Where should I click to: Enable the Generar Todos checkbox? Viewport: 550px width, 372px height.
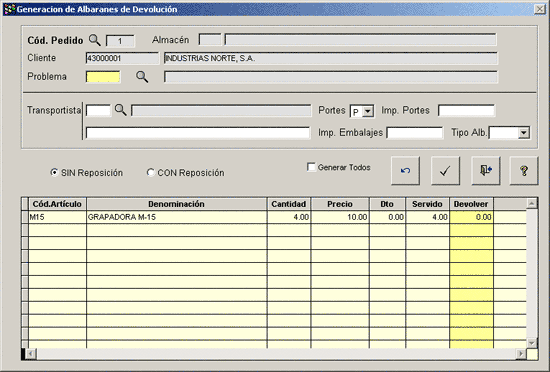point(311,167)
